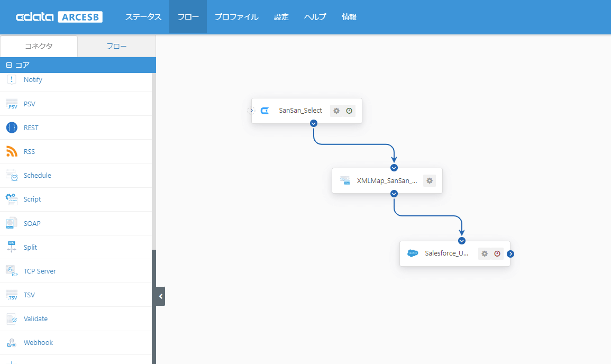This screenshot has width=611, height=364.
Task: Click the Salesforce_U... node label
Action: (x=446, y=253)
